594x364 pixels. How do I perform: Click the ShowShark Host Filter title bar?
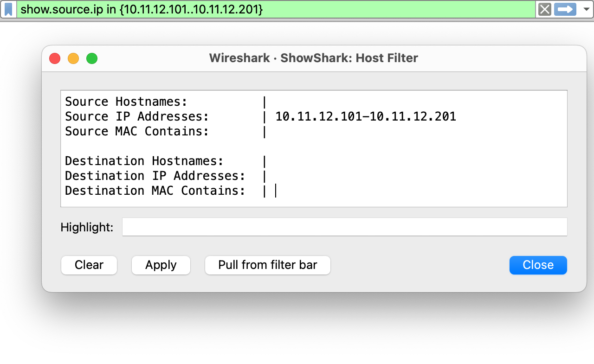314,58
